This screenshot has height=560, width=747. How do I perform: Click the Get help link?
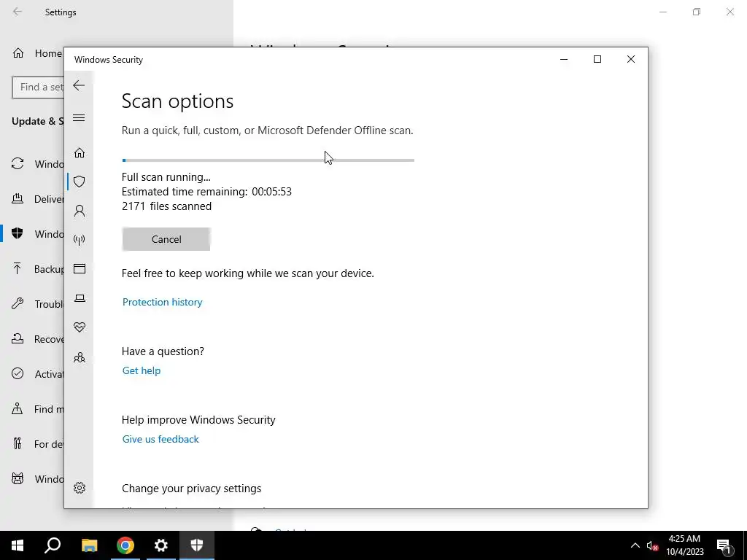coord(142,370)
